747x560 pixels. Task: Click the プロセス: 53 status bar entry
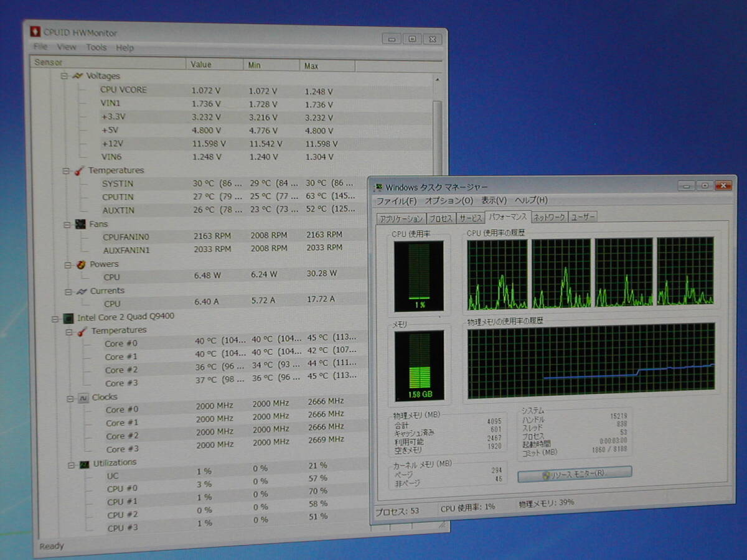[x=398, y=511]
